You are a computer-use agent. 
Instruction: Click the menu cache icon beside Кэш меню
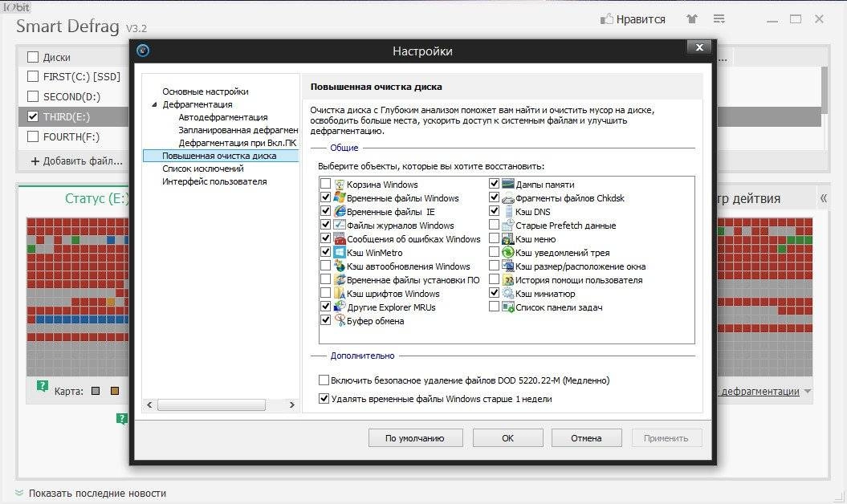click(507, 239)
